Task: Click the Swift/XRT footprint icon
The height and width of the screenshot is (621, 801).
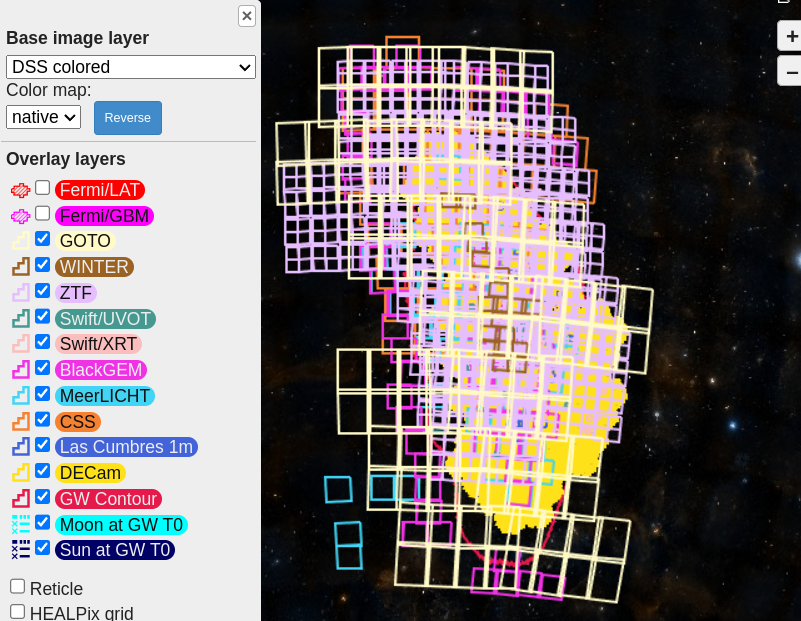Action: pos(21,344)
